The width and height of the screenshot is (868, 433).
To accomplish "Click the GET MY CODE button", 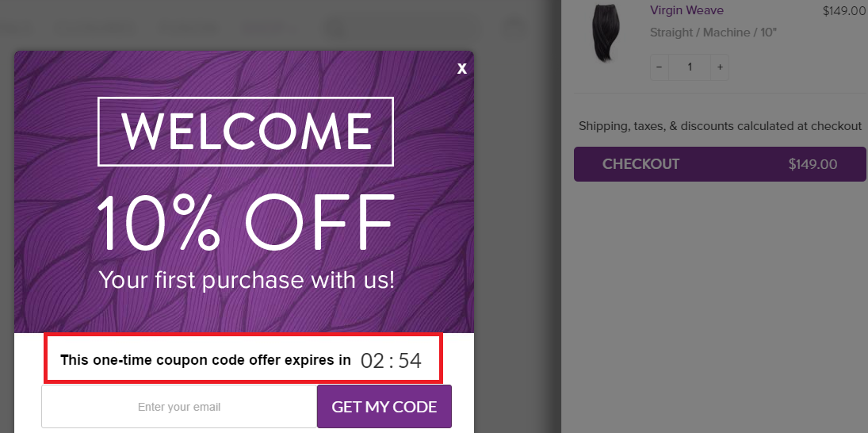I will tap(384, 407).
